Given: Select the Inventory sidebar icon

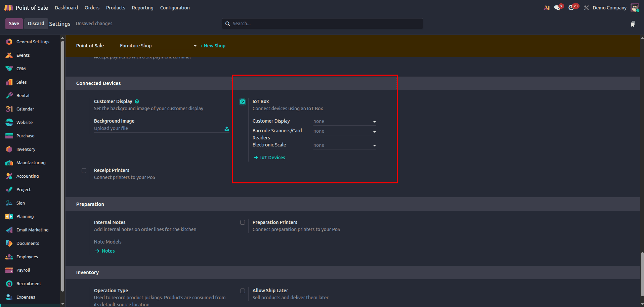Looking at the screenshot, I should click(9, 149).
